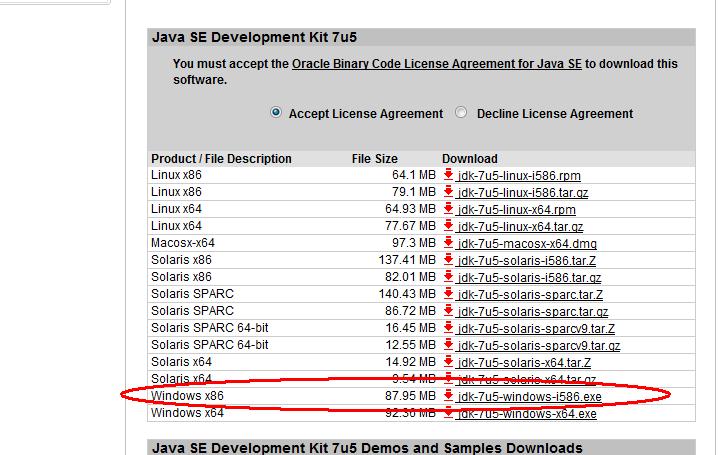Viewport: 720px width, 455px height.
Task: Click the 97.3 MB file size cell
Action: pos(414,242)
